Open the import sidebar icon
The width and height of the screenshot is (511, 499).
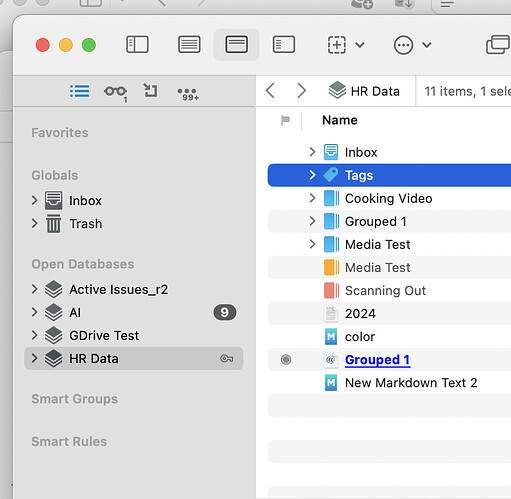click(x=150, y=91)
